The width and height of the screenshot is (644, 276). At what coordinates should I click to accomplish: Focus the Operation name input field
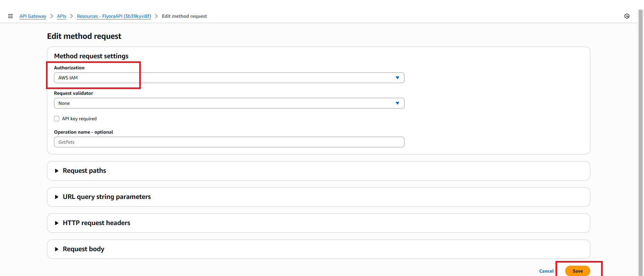[229, 142]
